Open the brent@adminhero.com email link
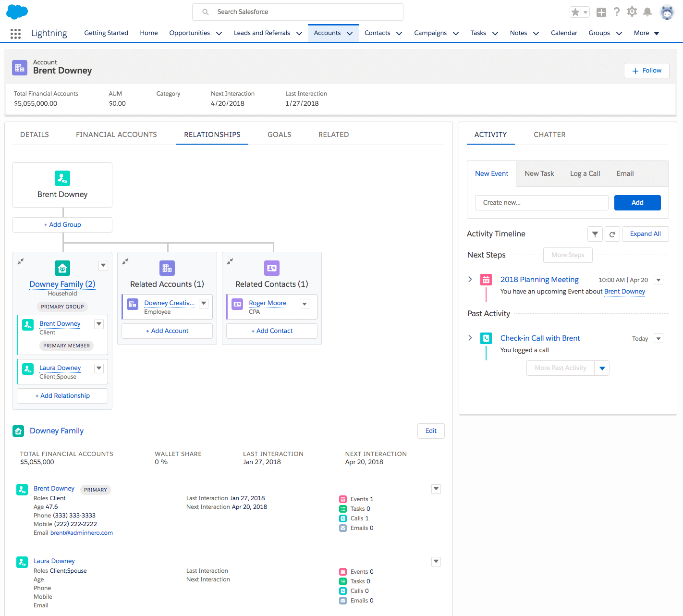The image size is (683, 616). click(x=82, y=533)
